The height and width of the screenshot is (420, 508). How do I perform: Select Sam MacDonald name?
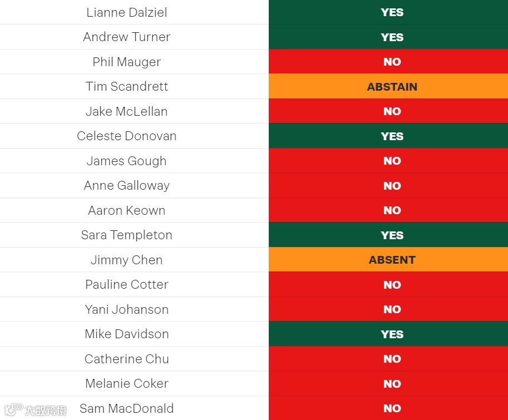click(127, 408)
